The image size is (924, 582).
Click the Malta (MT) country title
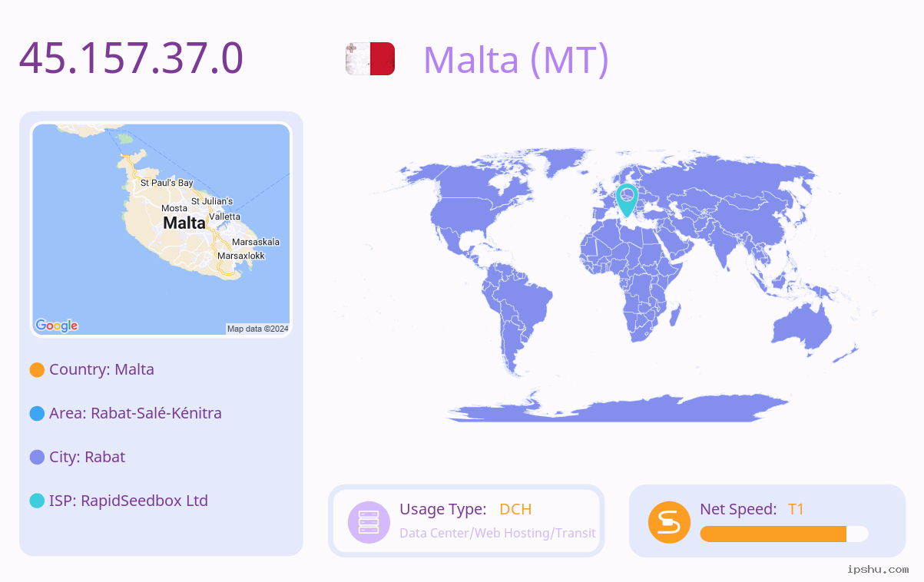[516, 60]
